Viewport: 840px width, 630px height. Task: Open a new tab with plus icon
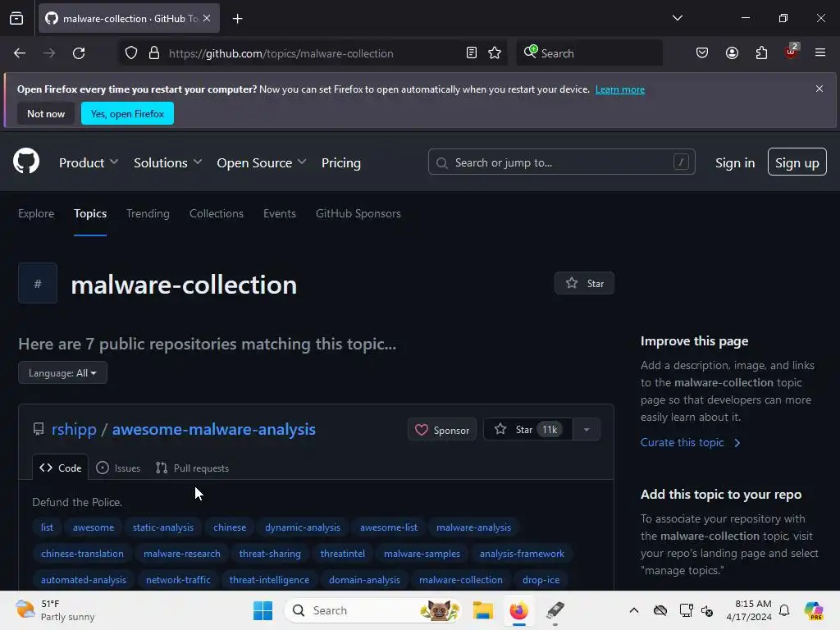[238, 19]
